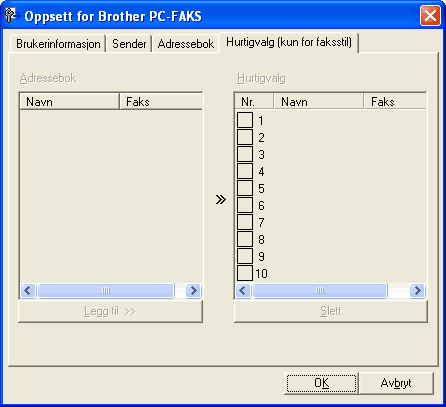The width and height of the screenshot is (446, 407).
Task: Tick the checkbox for entry 5
Action: 245,188
